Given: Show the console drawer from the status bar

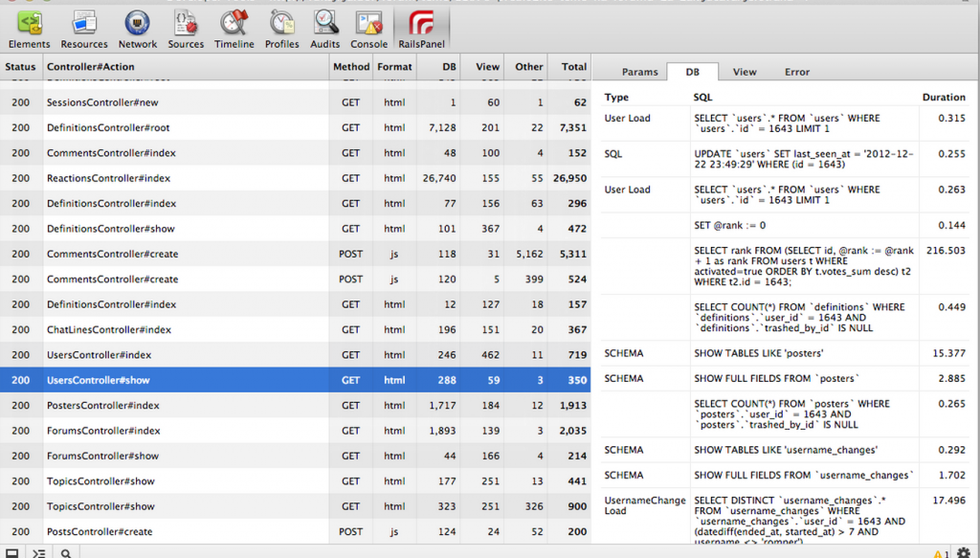Looking at the screenshot, I should tap(39, 552).
